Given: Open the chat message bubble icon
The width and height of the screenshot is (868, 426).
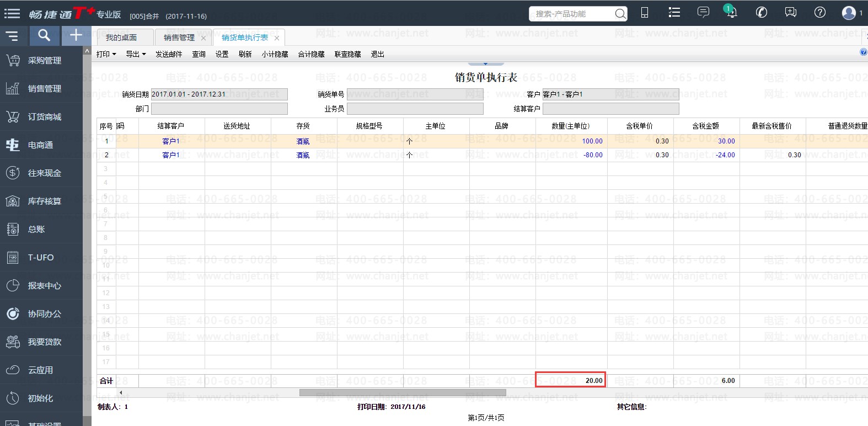Looking at the screenshot, I should pos(703,13).
